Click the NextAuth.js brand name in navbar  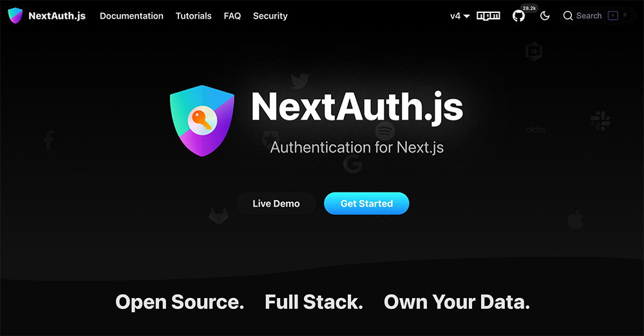pos(57,15)
